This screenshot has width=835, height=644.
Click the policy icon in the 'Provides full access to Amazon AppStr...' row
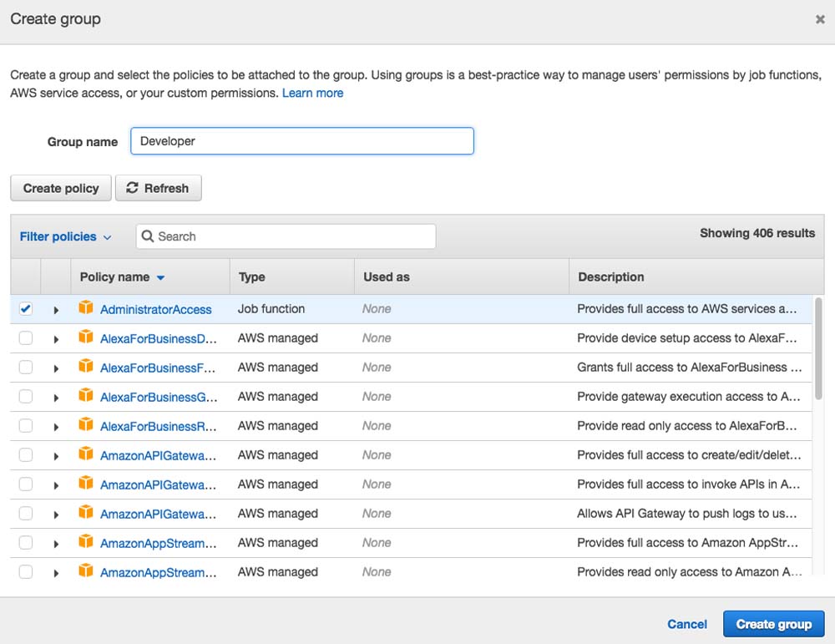[86, 542]
